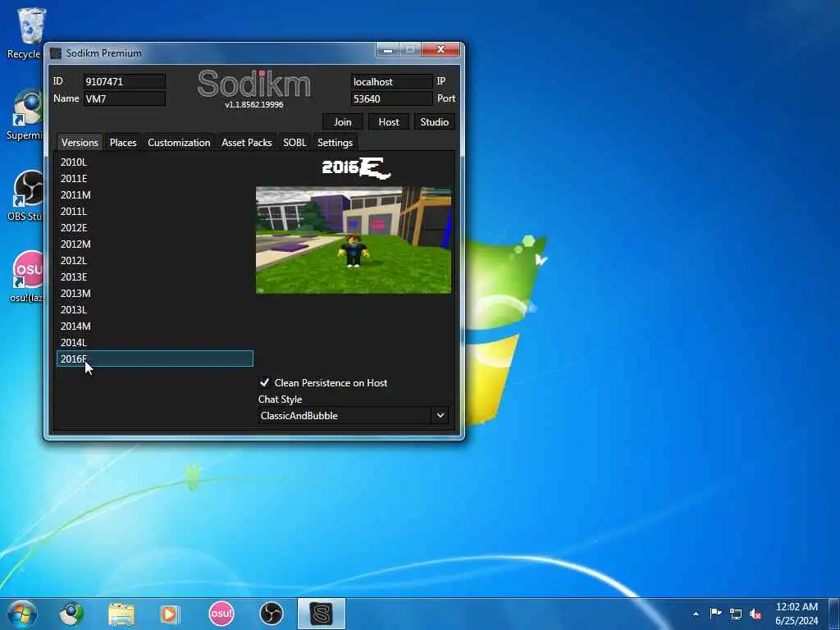Open the taskbar clock and date
The height and width of the screenshot is (630, 840).
coord(797,614)
